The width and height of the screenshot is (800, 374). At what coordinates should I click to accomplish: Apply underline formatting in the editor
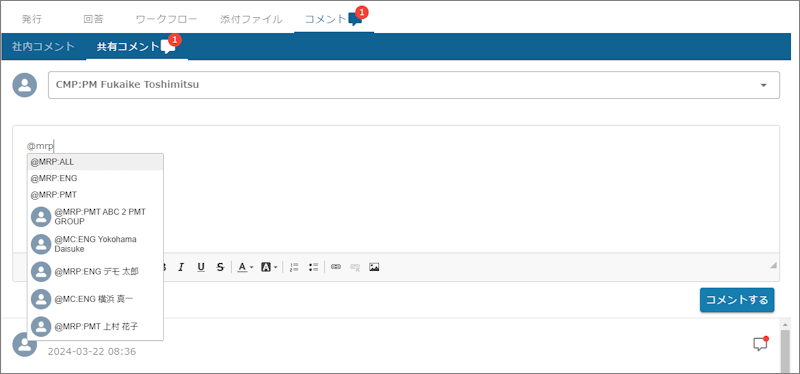click(201, 267)
